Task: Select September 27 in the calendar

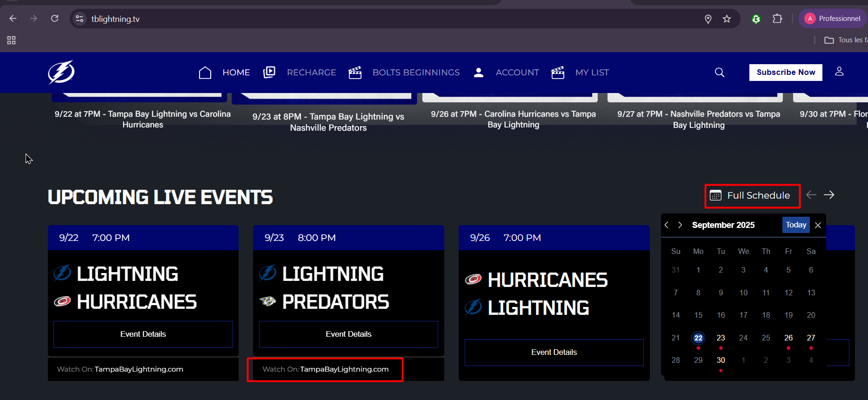Action: click(811, 338)
